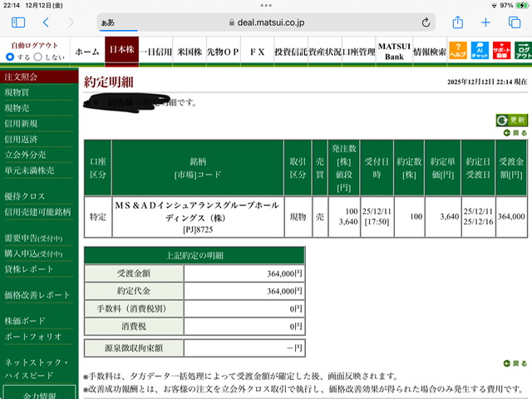Image resolution: width=532 pixels, height=399 pixels.
Task: Click the 口座区分 cell 特定
Action: pos(98,216)
